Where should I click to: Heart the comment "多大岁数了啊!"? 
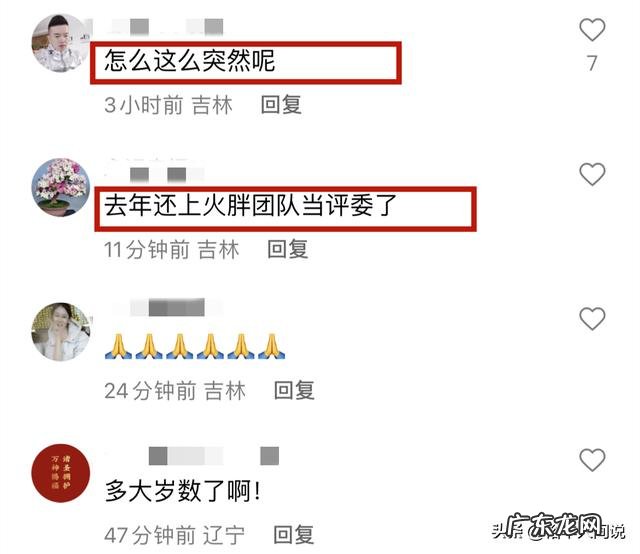(592, 460)
